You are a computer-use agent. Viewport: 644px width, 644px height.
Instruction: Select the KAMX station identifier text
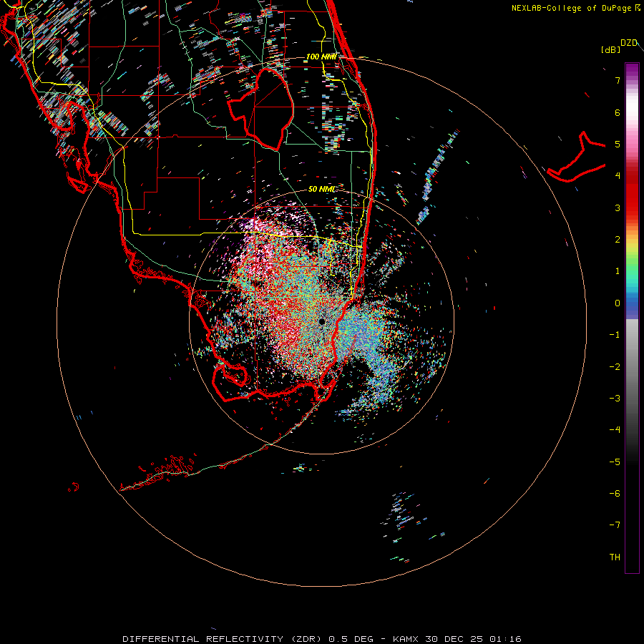point(406,639)
